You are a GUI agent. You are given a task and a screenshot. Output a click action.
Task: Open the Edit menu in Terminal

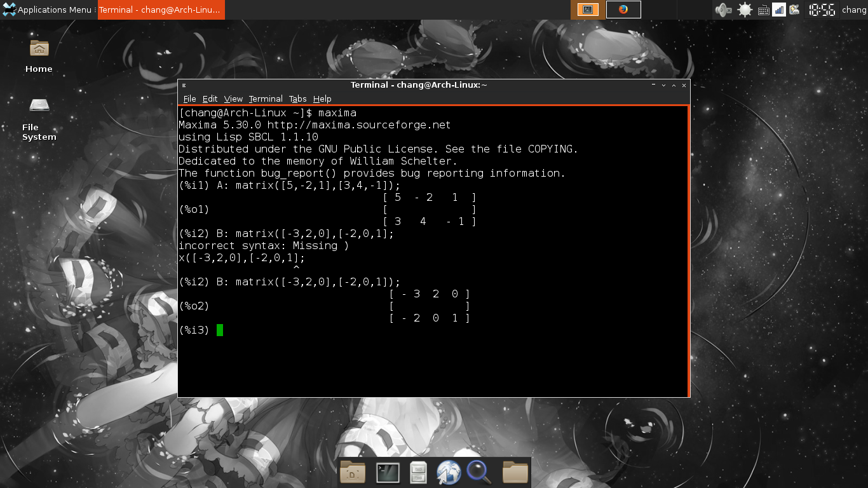(210, 98)
